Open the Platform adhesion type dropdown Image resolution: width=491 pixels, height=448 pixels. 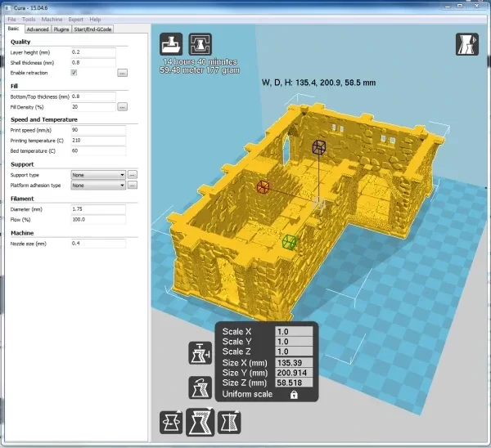[98, 186]
